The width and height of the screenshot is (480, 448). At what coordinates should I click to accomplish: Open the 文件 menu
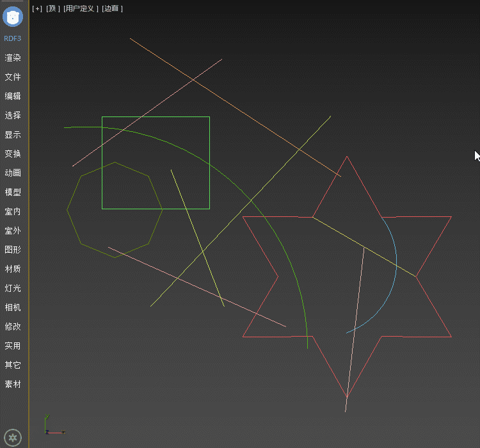pyautogui.click(x=13, y=77)
